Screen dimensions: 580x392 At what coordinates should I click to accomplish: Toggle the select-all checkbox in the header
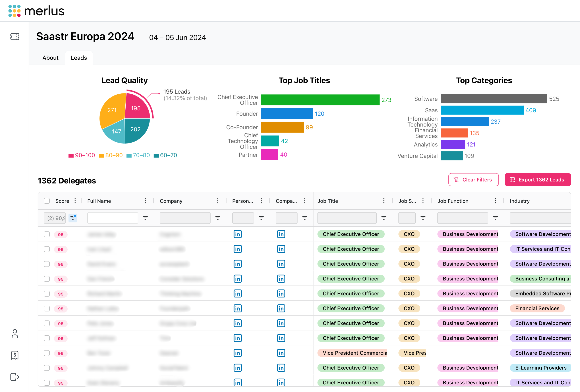[47, 201]
